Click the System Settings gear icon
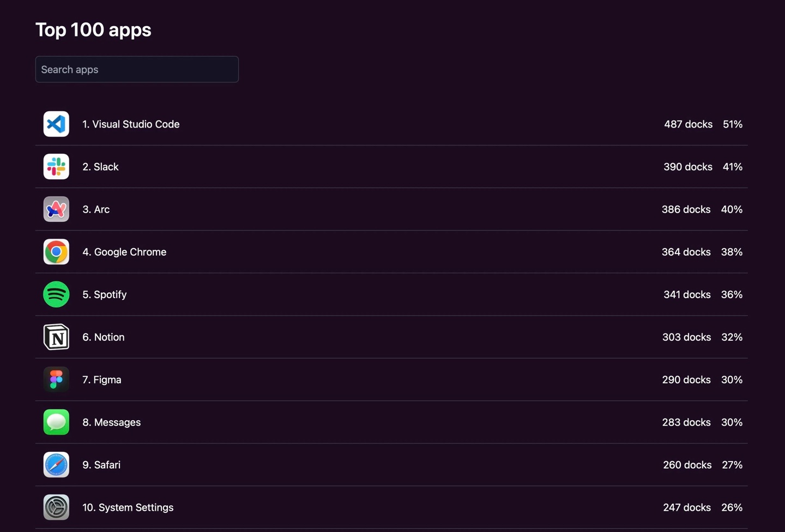 click(x=56, y=507)
